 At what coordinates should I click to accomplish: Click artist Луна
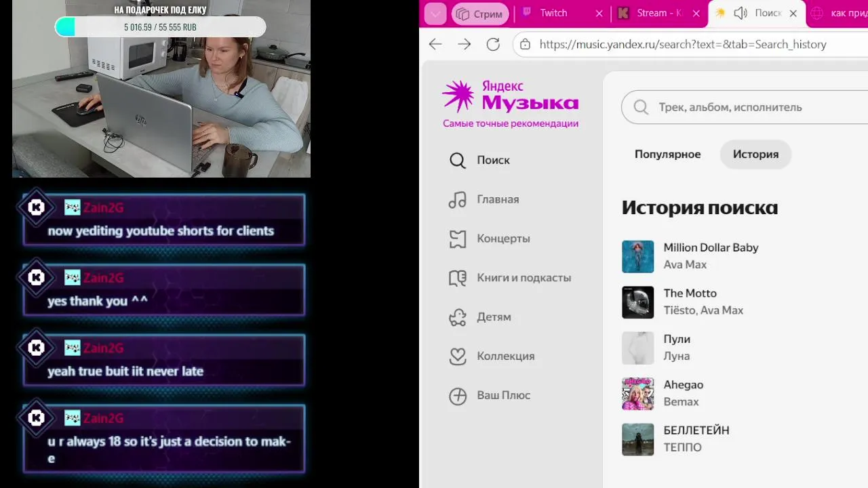676,356
